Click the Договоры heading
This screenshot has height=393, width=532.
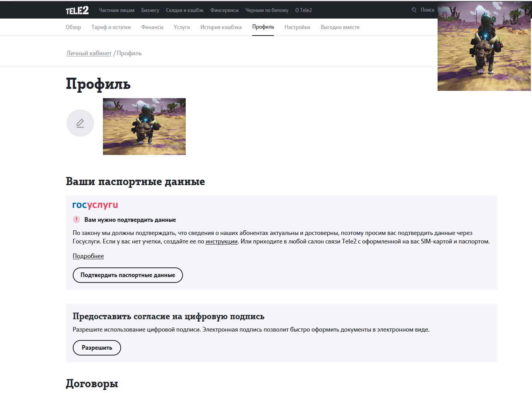tap(92, 384)
